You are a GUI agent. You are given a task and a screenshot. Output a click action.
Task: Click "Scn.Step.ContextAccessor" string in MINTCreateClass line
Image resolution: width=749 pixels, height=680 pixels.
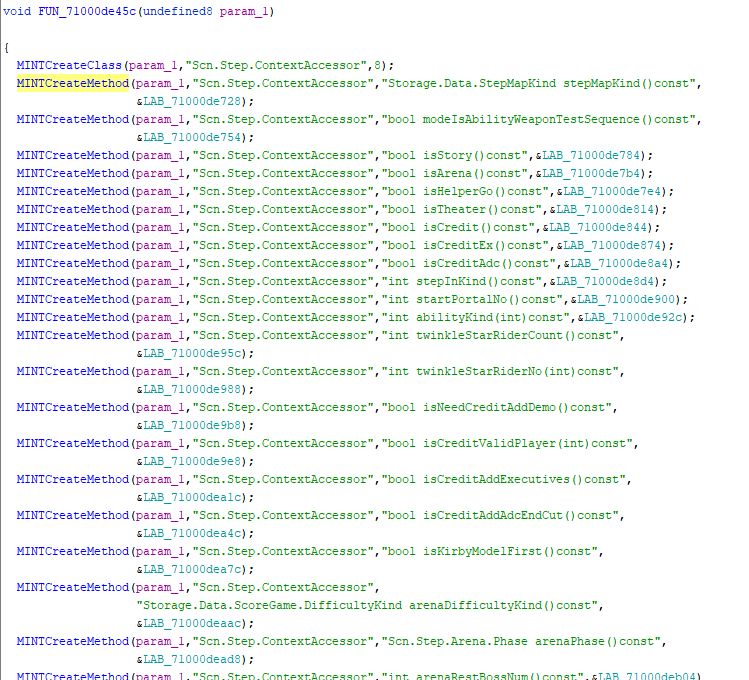point(276,65)
